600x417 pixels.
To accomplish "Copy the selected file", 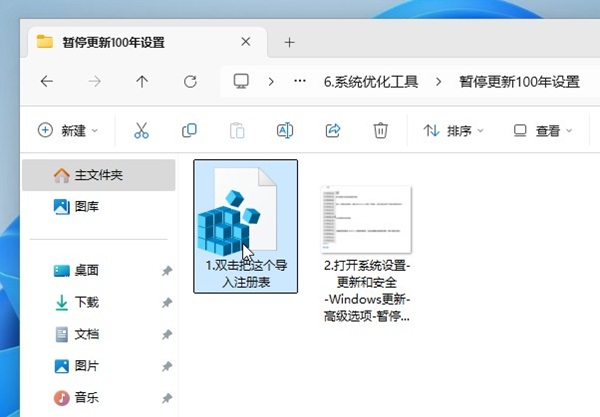I will click(189, 130).
